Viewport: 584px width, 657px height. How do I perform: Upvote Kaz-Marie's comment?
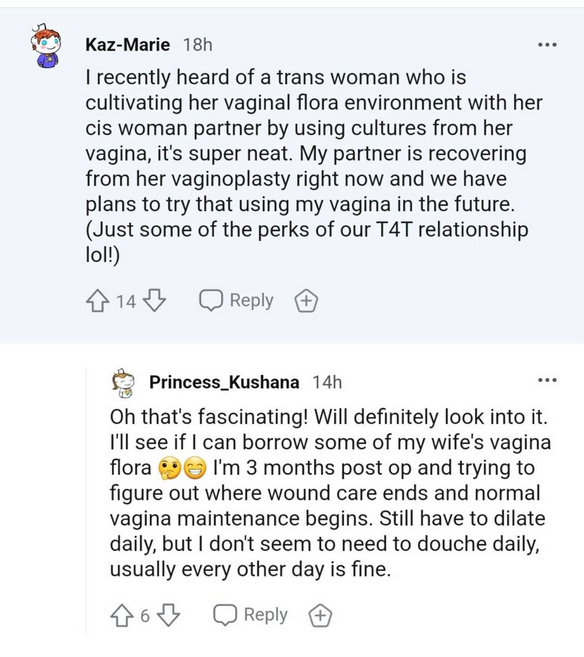97,300
